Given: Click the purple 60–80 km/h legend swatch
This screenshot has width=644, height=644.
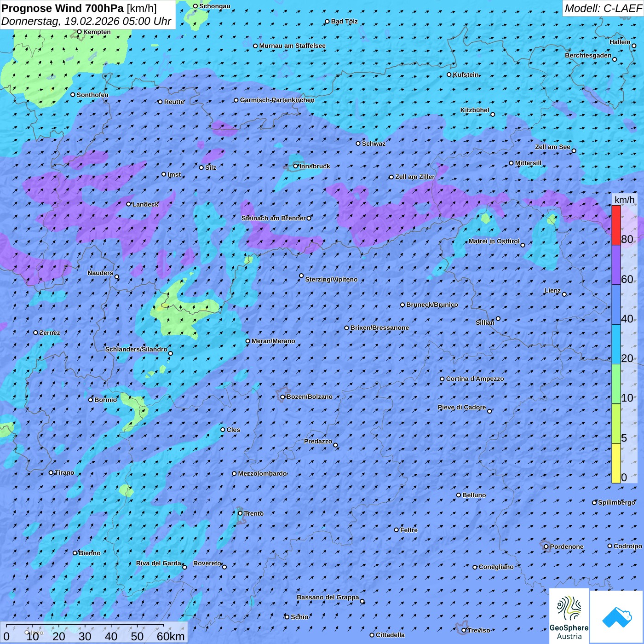Looking at the screenshot, I should [616, 265].
